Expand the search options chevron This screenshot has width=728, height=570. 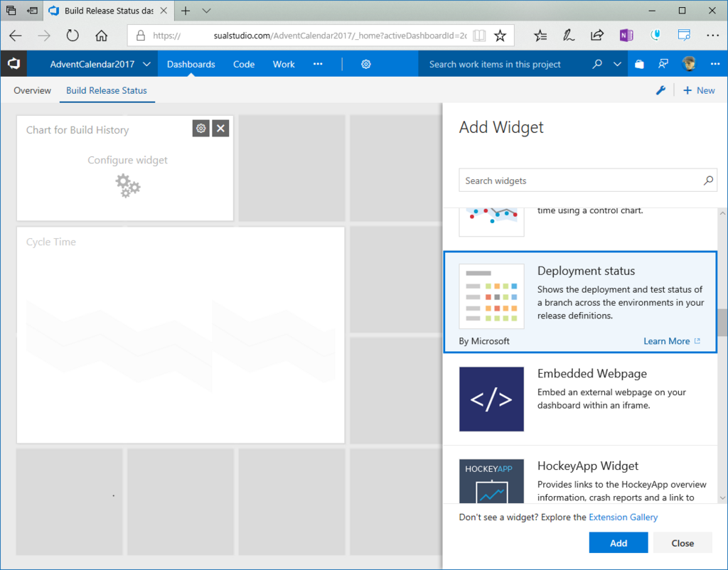[x=617, y=64]
